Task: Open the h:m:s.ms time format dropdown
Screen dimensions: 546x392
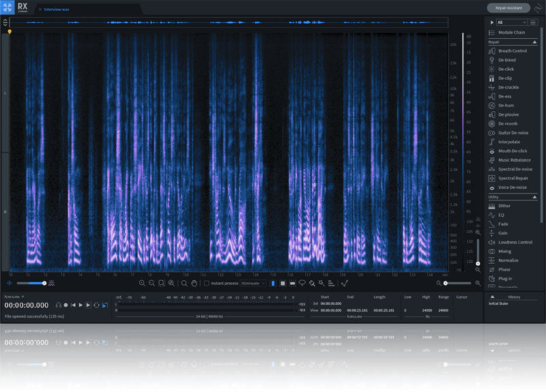Action: (14, 297)
